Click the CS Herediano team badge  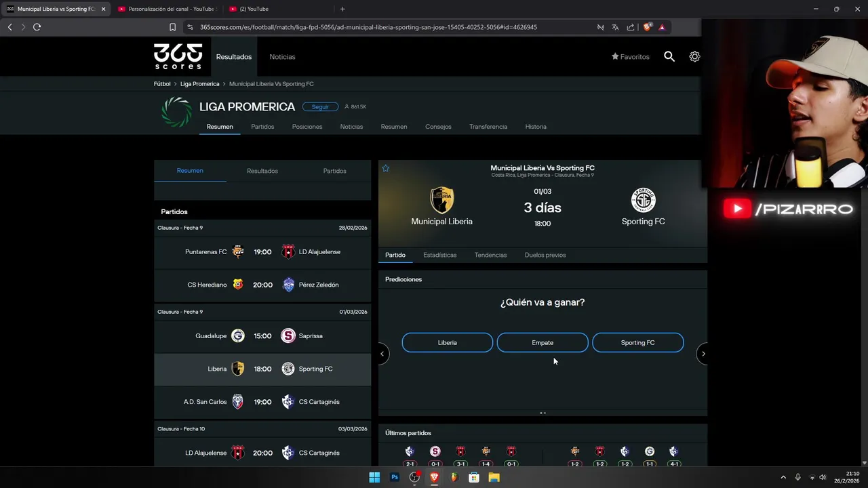(x=238, y=285)
